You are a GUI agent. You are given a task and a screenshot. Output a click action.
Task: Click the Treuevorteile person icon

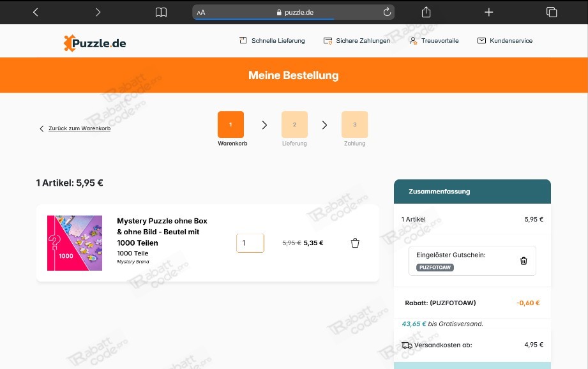[413, 40]
